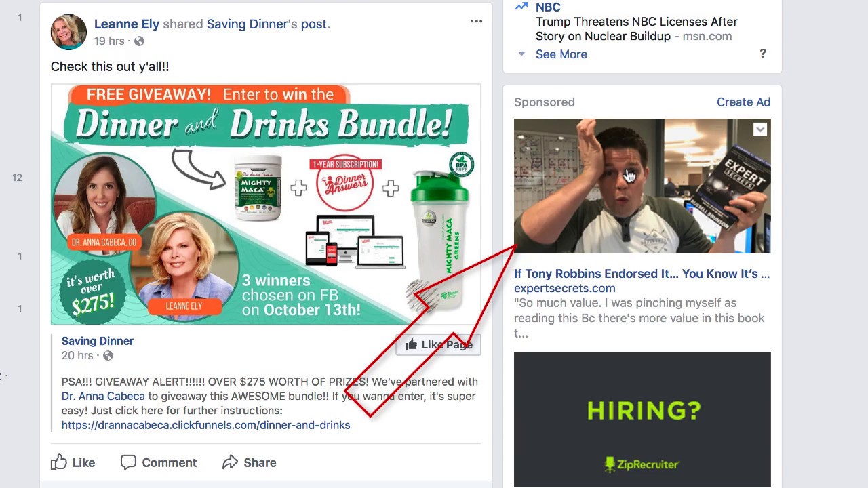868x488 pixels.
Task: View the 19 hrs post timestamp
Action: [109, 41]
